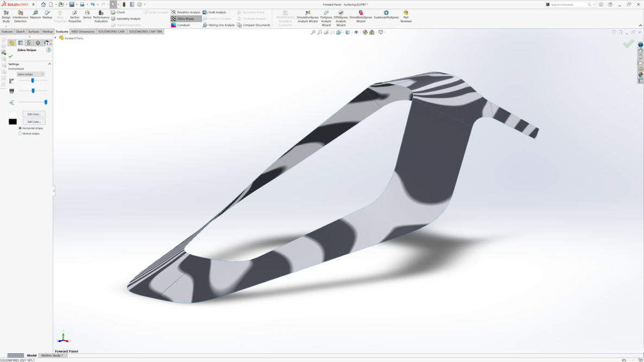This screenshot has width=644, height=362.
Task: Switch to the PropertyManager tab
Action: point(21,43)
